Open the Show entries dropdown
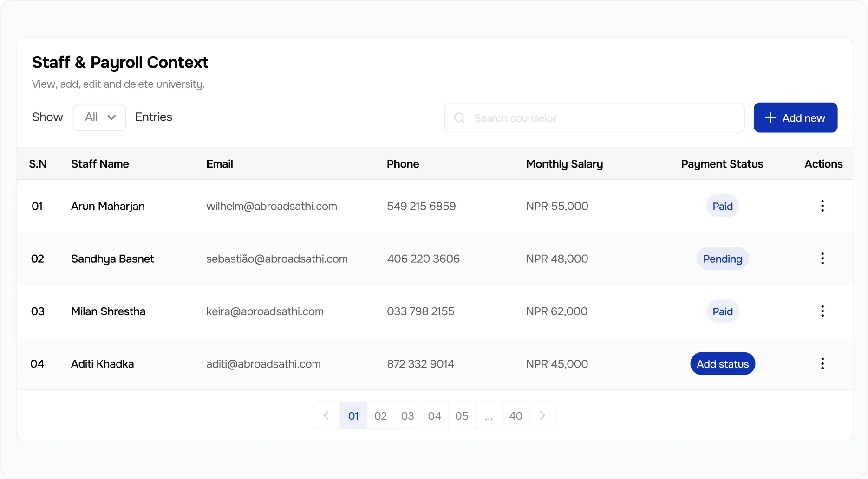The height and width of the screenshot is (479, 868). [99, 117]
